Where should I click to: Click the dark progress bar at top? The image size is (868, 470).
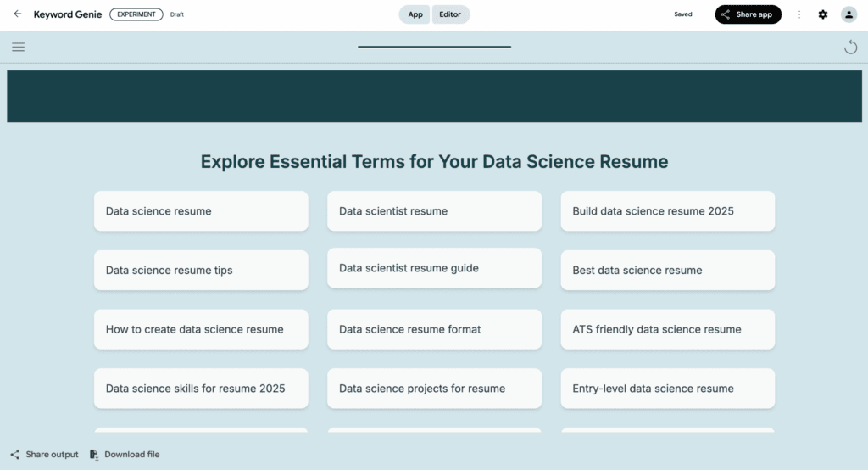coord(434,47)
